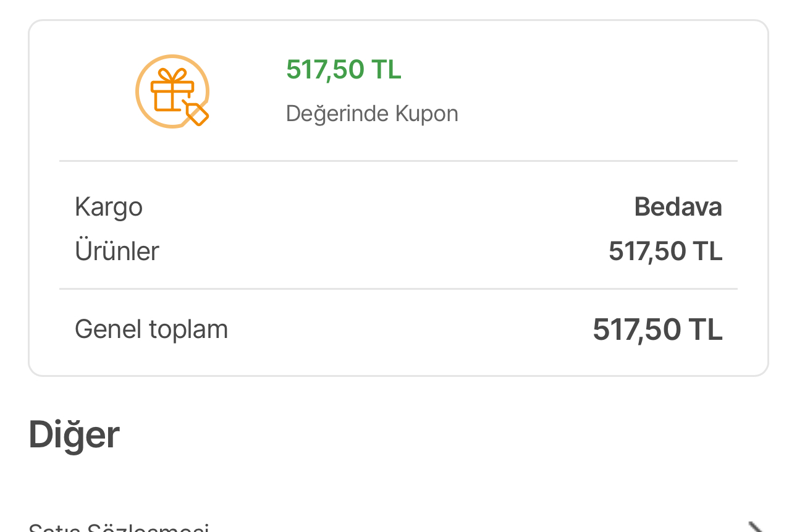Tap the Ürünler 517,50 TL price
797x532 pixels.
[x=665, y=251]
